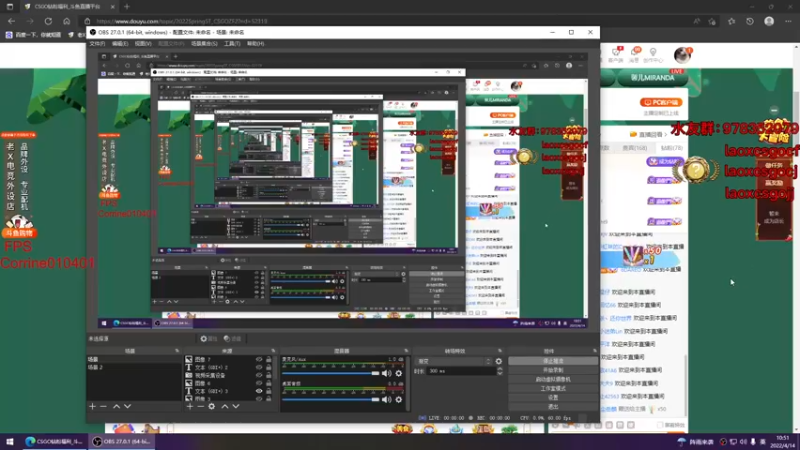Click the orange PC客户端 button on Douyu

coord(661,103)
